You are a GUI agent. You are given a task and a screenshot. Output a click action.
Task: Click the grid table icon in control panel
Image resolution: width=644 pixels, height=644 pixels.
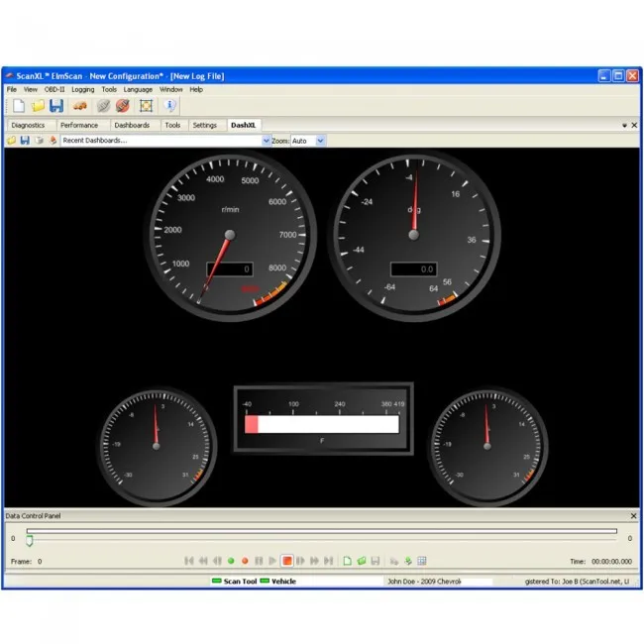(x=422, y=561)
